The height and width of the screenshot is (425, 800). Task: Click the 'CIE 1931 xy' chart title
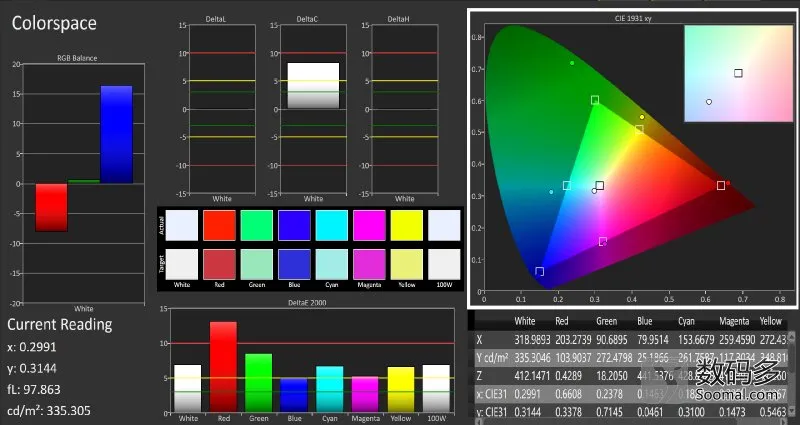[x=633, y=18]
